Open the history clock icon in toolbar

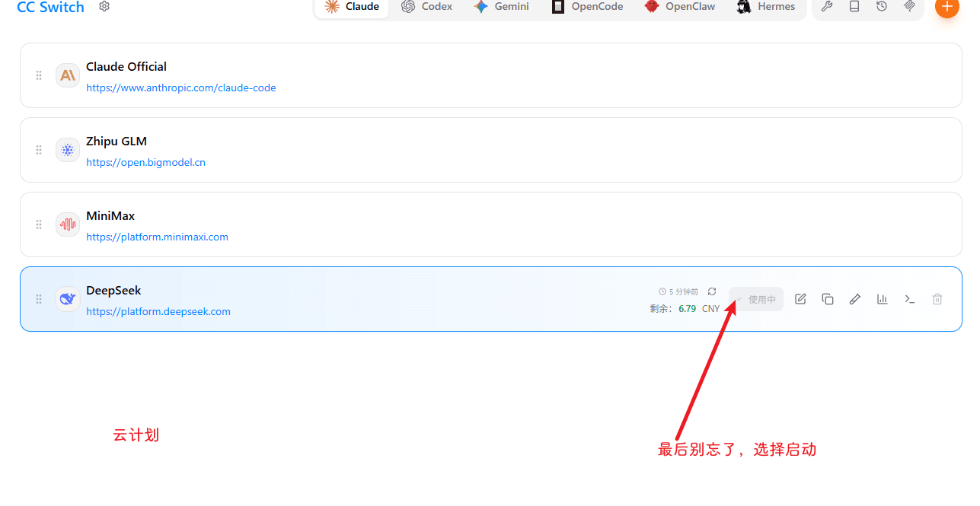[882, 7]
